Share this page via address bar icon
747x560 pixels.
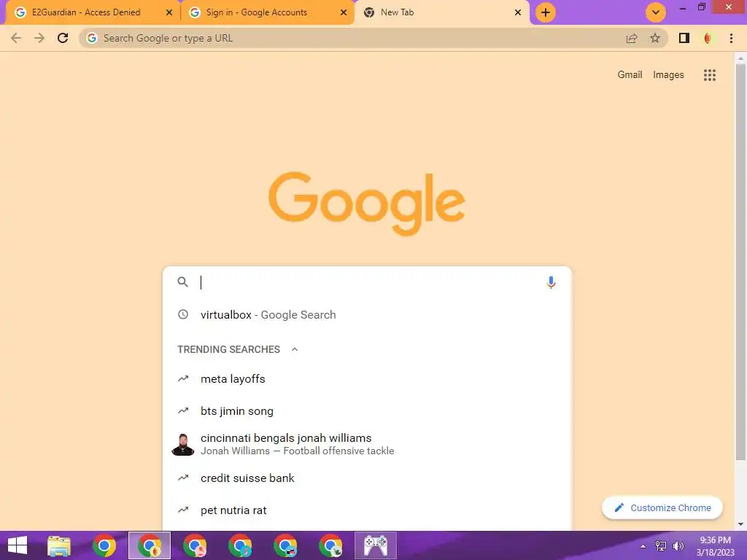coord(632,38)
